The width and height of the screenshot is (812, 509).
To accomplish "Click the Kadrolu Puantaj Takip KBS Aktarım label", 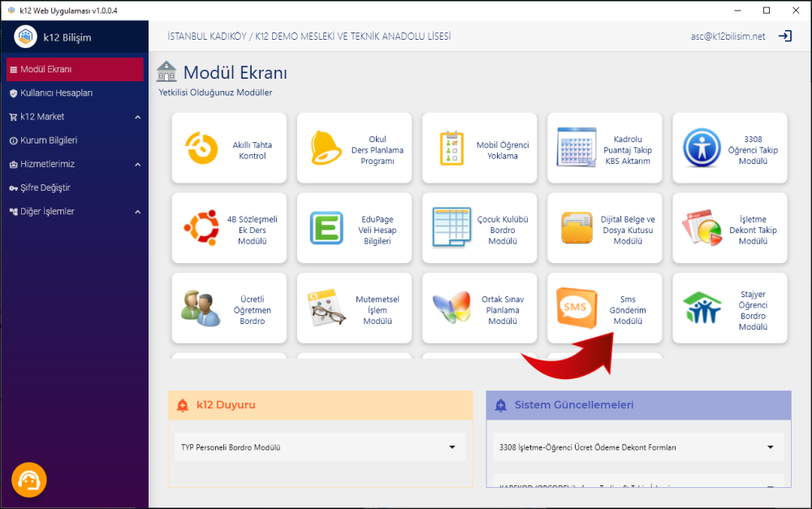I will pos(628,150).
